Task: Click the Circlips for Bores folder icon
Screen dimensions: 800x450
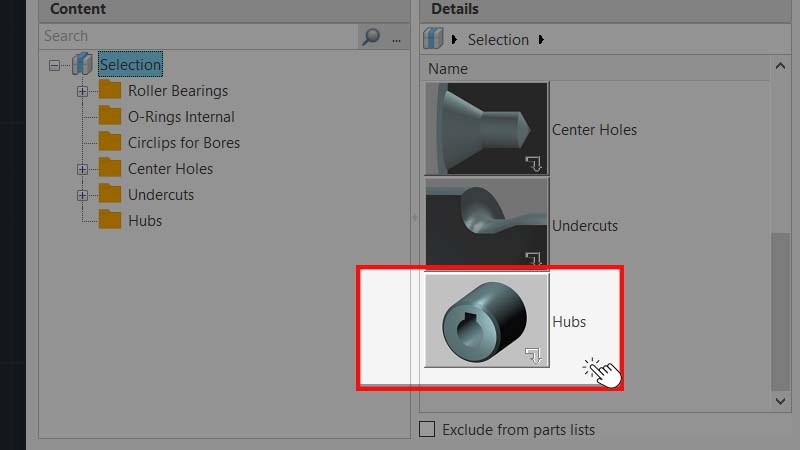Action: [x=110, y=142]
